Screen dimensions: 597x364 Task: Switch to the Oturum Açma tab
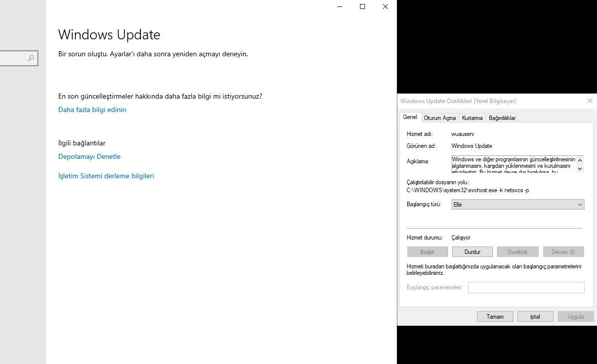coord(440,118)
